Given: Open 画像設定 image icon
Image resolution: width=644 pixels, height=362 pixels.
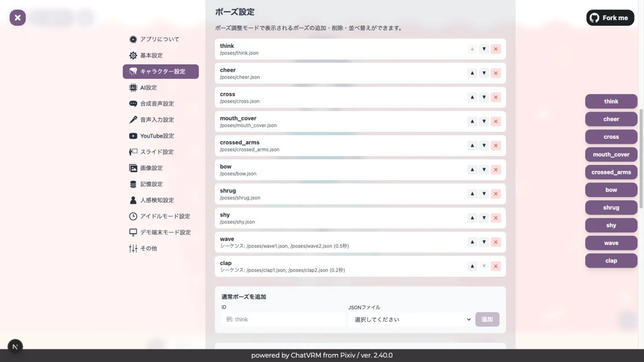Looking at the screenshot, I should (x=133, y=168).
